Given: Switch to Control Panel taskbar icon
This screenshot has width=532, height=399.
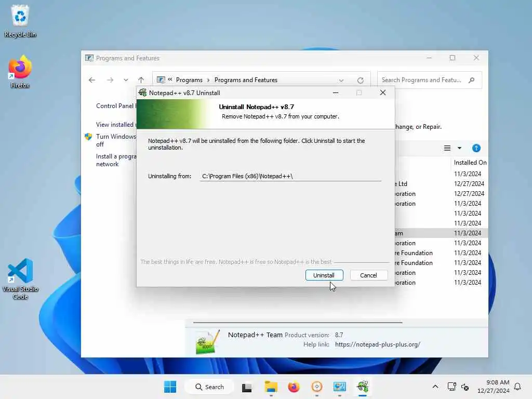Looking at the screenshot, I should click(x=339, y=387).
